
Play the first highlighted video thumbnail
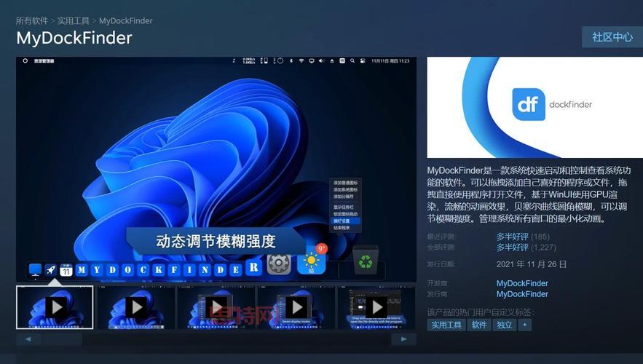coord(55,307)
